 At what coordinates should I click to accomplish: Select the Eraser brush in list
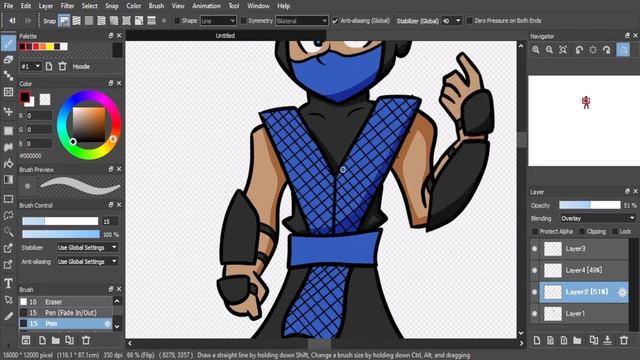[65, 302]
